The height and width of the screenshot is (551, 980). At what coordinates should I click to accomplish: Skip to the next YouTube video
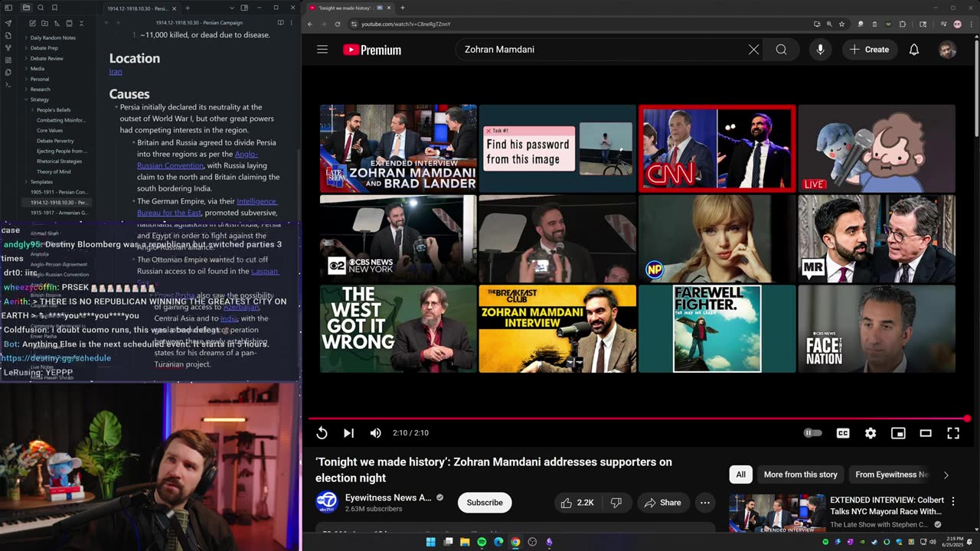click(348, 433)
